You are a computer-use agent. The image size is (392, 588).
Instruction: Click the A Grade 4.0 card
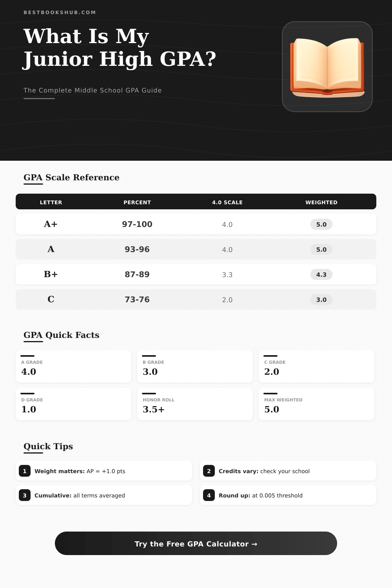pos(73,367)
